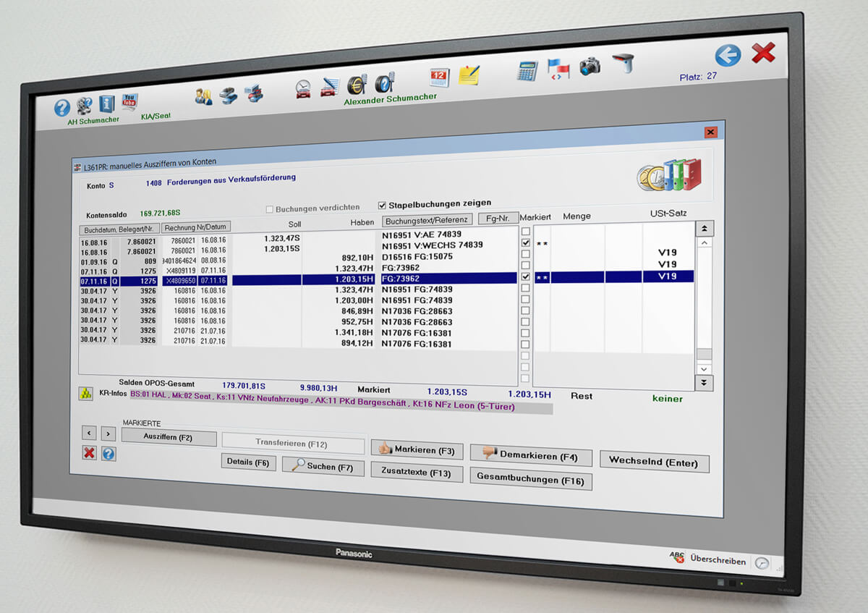Click the camera icon in toolbar
Image resolution: width=868 pixels, height=613 pixels.
coord(590,67)
